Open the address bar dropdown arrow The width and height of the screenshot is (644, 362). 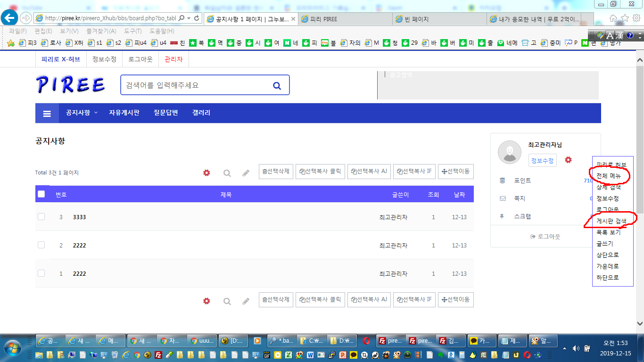tap(189, 18)
